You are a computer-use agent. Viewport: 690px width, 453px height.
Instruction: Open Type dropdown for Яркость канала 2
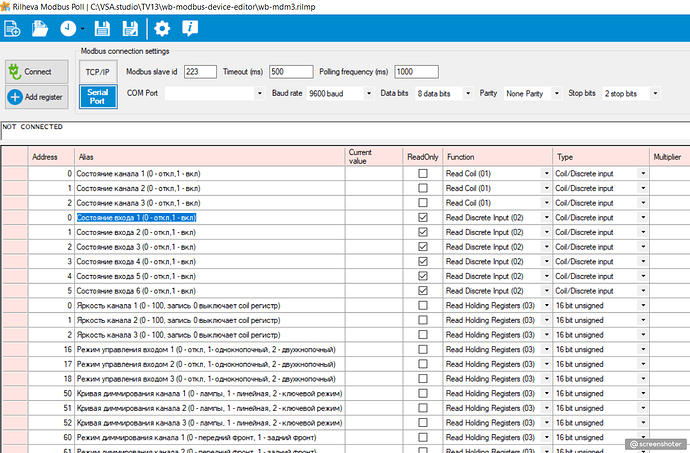click(x=643, y=320)
